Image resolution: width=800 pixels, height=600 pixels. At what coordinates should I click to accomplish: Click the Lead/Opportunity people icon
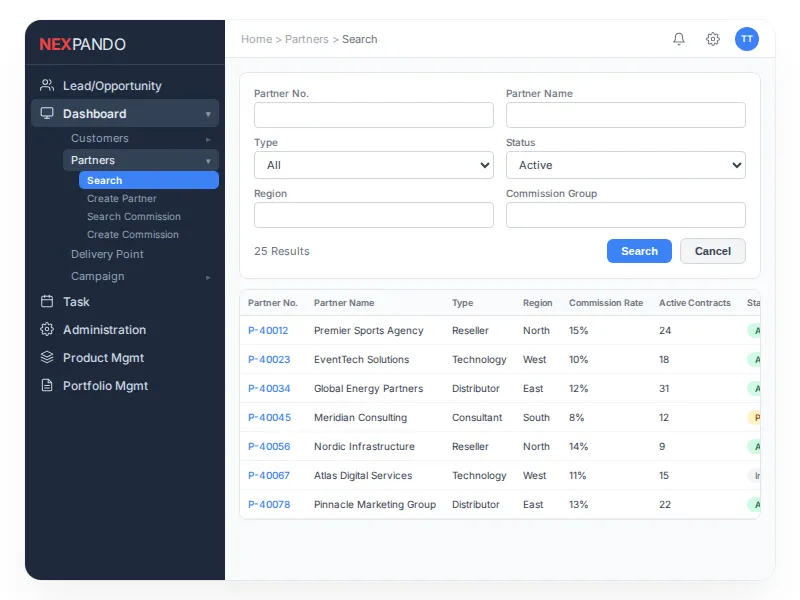(x=47, y=85)
